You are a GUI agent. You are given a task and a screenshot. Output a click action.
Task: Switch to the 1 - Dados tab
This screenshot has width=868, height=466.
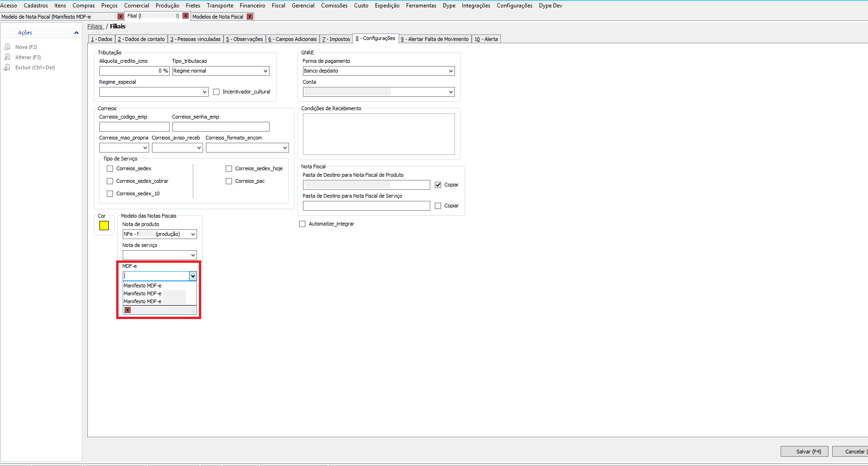102,40
